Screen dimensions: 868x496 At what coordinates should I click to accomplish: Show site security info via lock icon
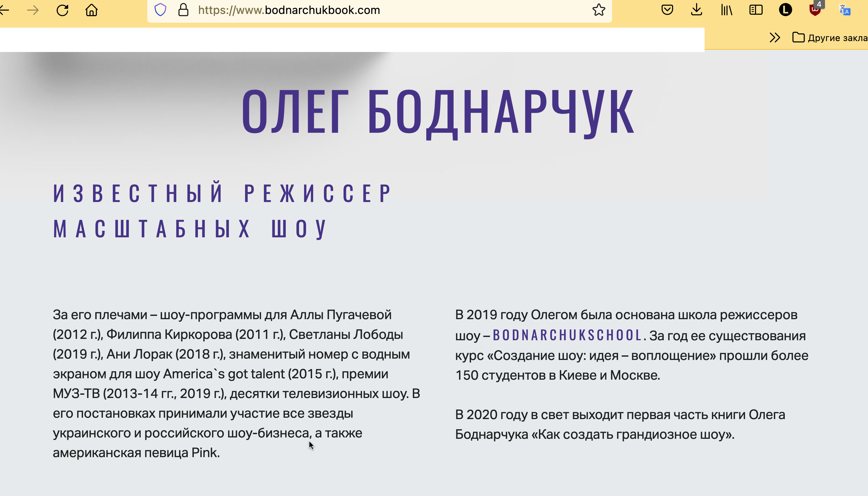183,10
